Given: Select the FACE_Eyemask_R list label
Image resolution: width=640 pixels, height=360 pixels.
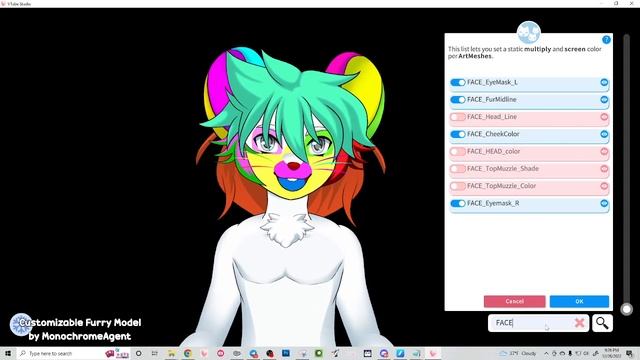Looking at the screenshot, I should coord(493,203).
